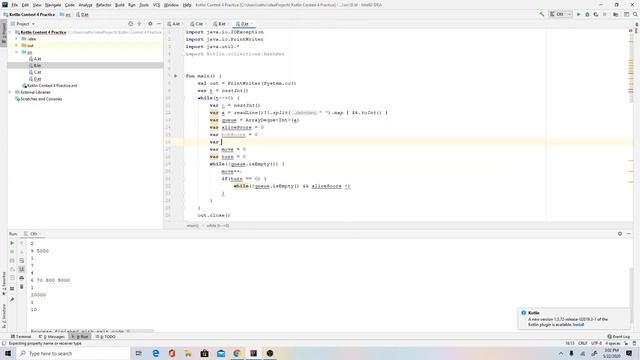Click the stop icon in the Run panel

point(12,252)
